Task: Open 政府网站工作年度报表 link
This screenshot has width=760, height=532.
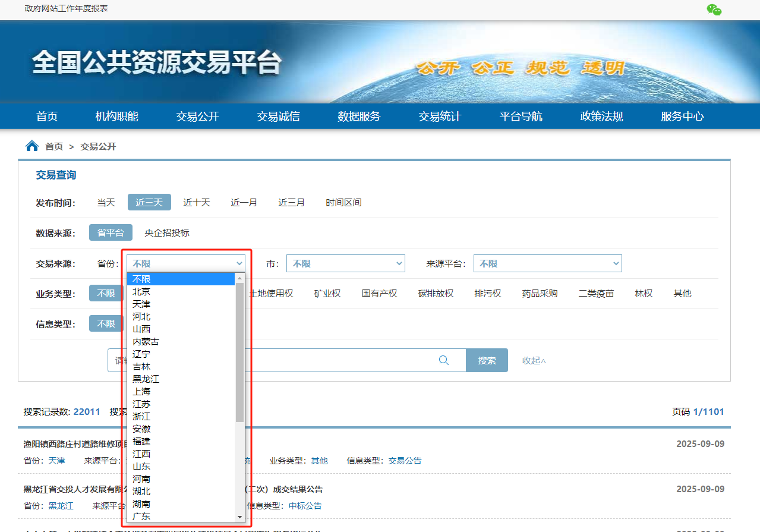Action: 67,8
